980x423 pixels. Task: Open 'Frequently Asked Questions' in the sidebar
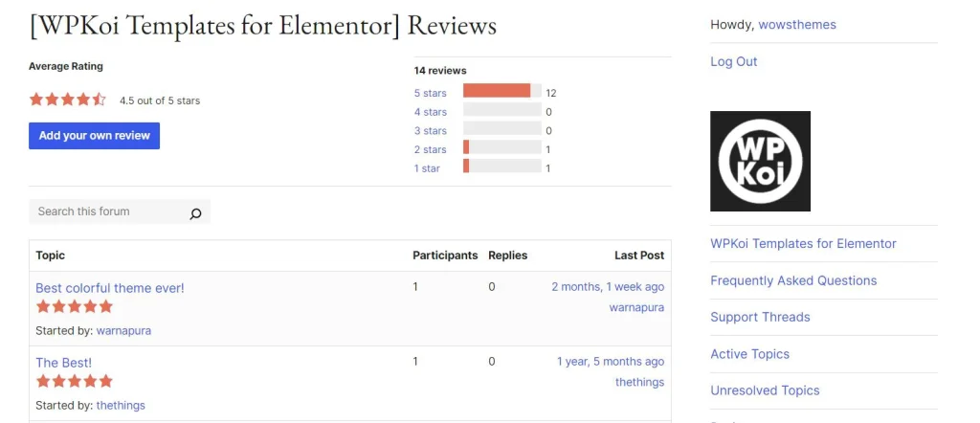[x=793, y=280]
